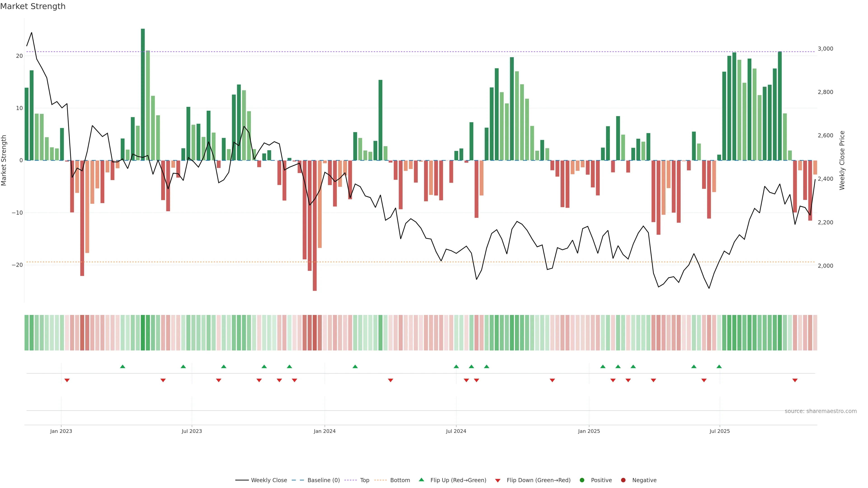Click the Weekly Close Price axis title
The height and width of the screenshot is (488, 868).
pos(842,160)
